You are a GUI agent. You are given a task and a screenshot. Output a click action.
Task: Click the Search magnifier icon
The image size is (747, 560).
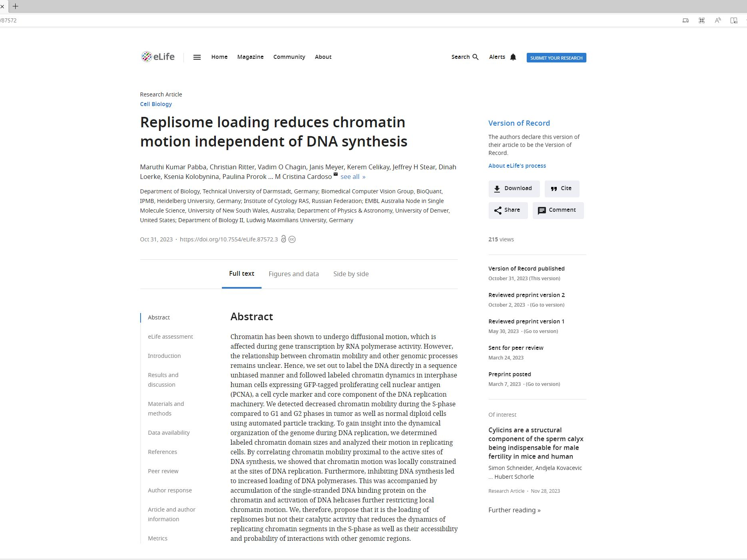[x=475, y=57]
